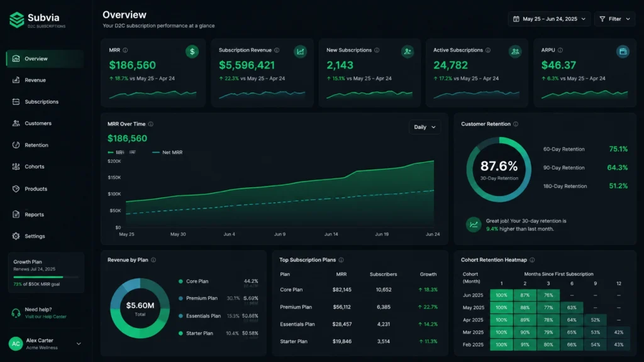Click info icon beside MRR Over Time
Viewport: 644px width, 362px height.
click(x=151, y=124)
